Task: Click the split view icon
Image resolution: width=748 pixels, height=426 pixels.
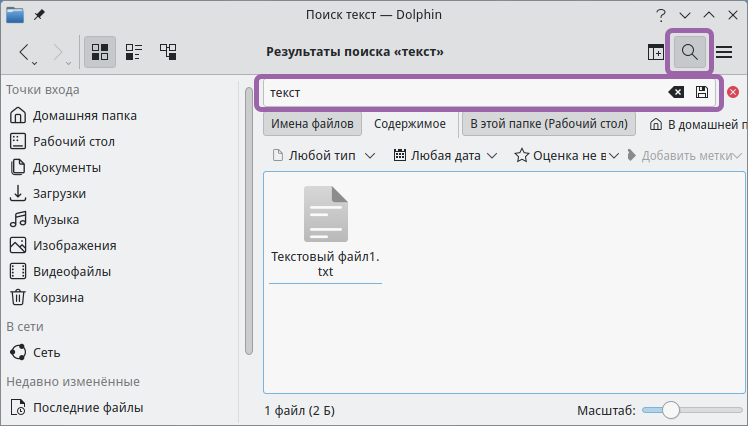Action: pos(656,52)
